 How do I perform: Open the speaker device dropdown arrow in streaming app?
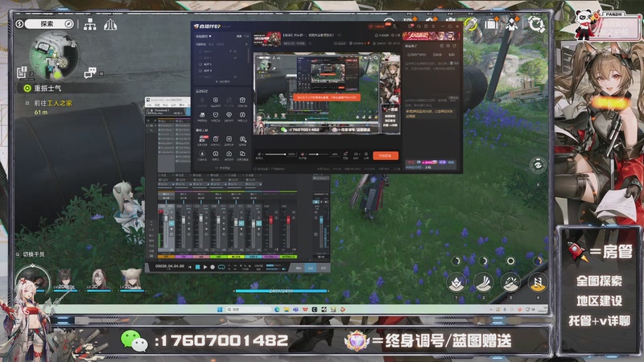(306, 154)
